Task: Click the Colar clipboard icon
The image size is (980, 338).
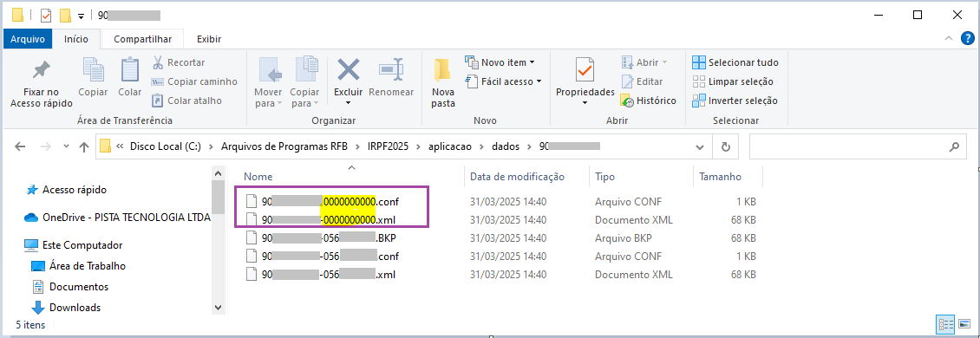Action: (129, 69)
